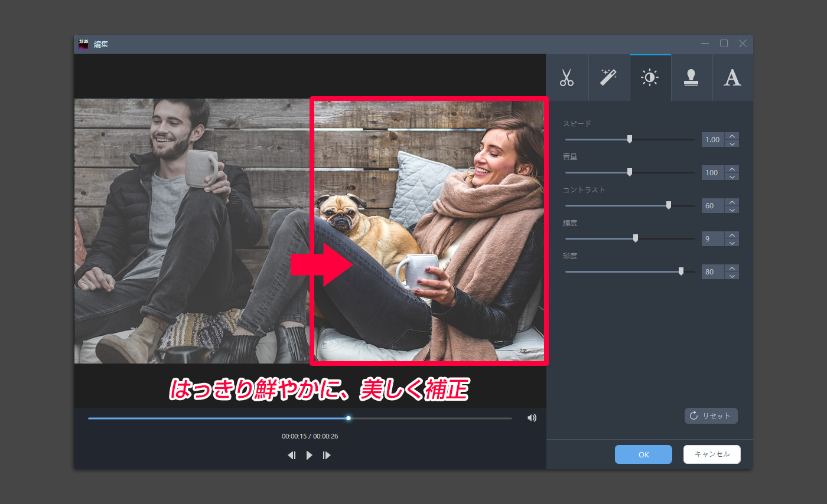Viewport: 827px width, 504px height.
Task: Open the magic wand effects tab
Action: point(608,78)
